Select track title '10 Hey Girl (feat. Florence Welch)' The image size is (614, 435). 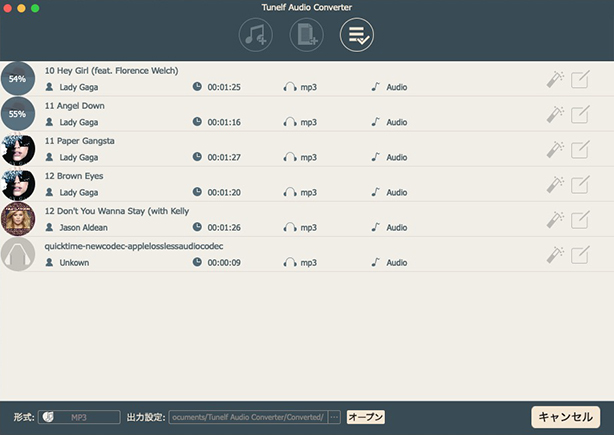coord(111,71)
